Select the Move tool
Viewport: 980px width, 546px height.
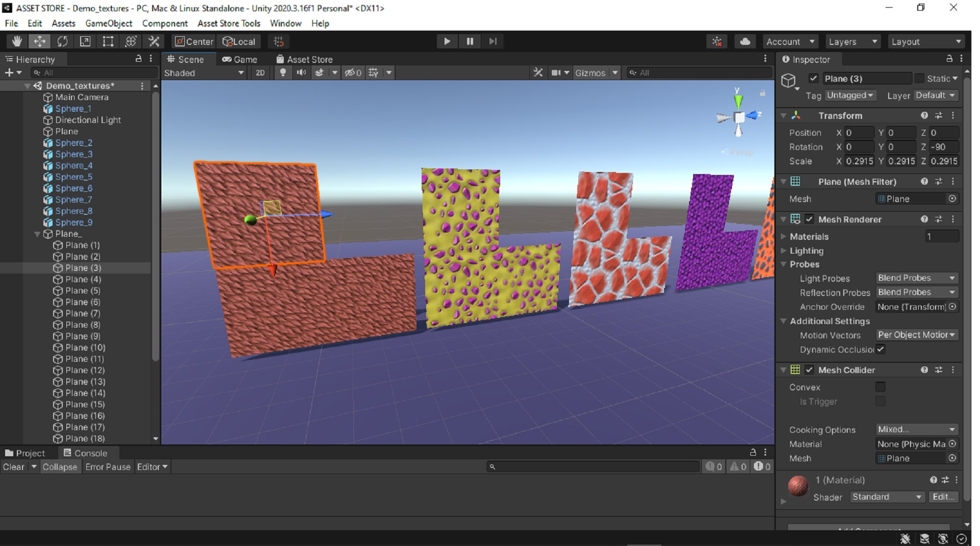[39, 41]
